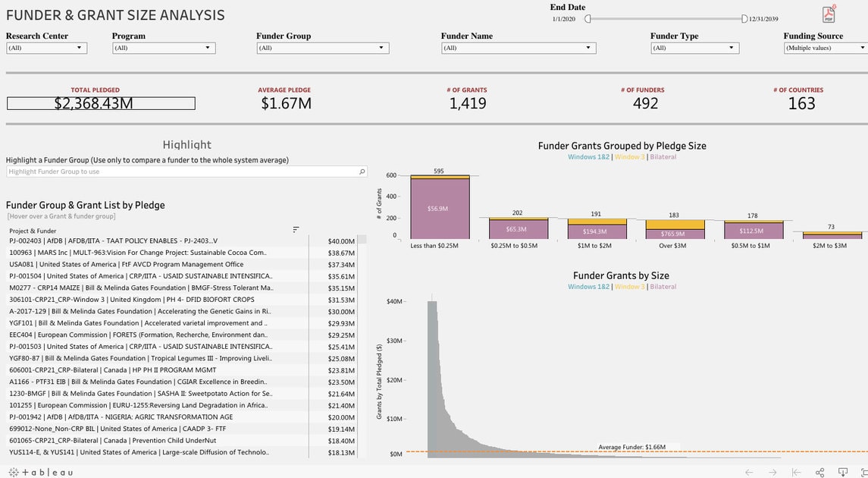Click the redo arrow in the toolbar
This screenshot has width=868, height=478.
(772, 472)
